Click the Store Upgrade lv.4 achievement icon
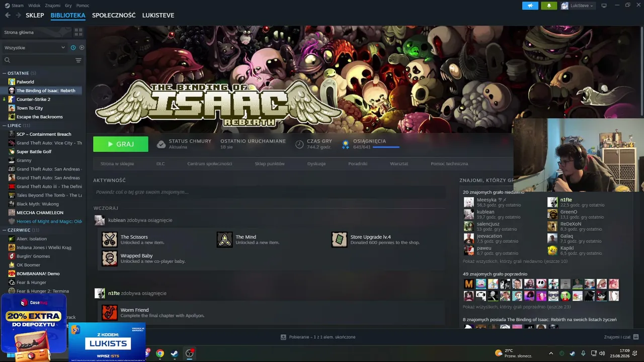The height and width of the screenshot is (362, 644). point(340,239)
